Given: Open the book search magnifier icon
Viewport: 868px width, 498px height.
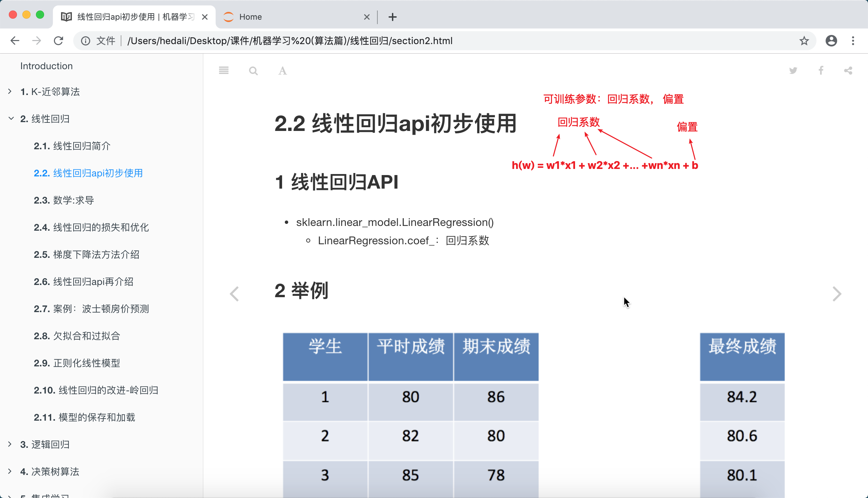Looking at the screenshot, I should 253,71.
